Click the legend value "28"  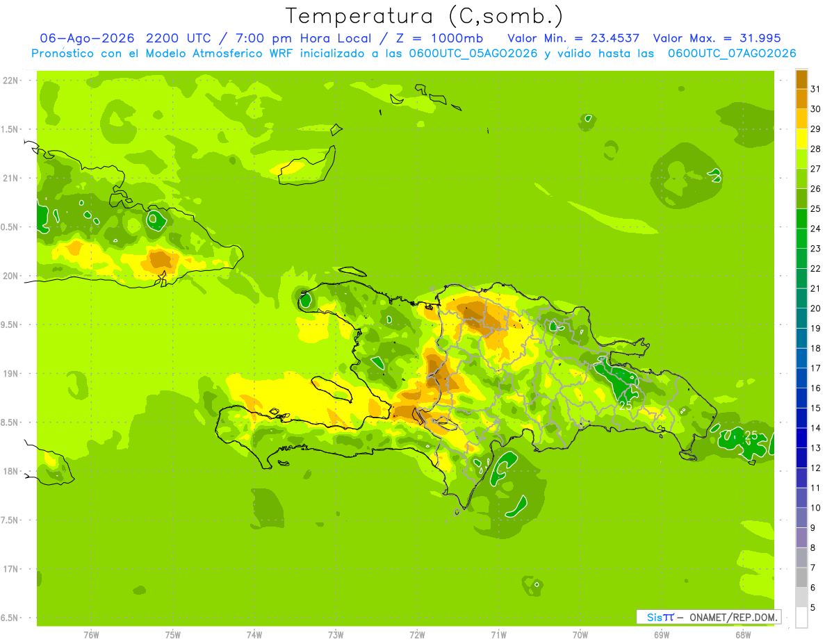[x=816, y=149]
